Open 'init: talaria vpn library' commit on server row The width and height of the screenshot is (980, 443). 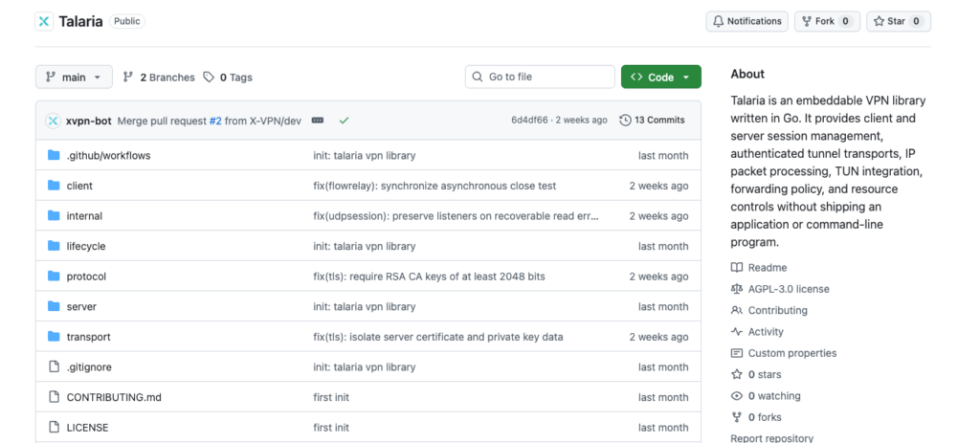pyautogui.click(x=364, y=307)
